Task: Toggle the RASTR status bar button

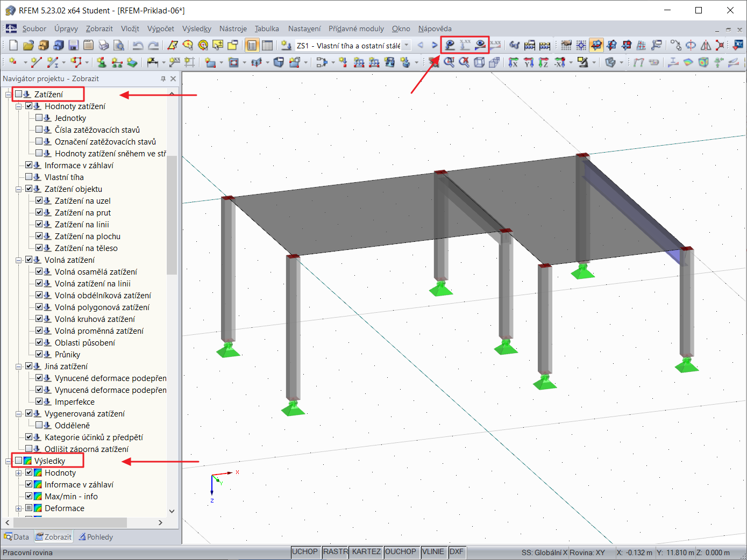Action: [x=335, y=552]
